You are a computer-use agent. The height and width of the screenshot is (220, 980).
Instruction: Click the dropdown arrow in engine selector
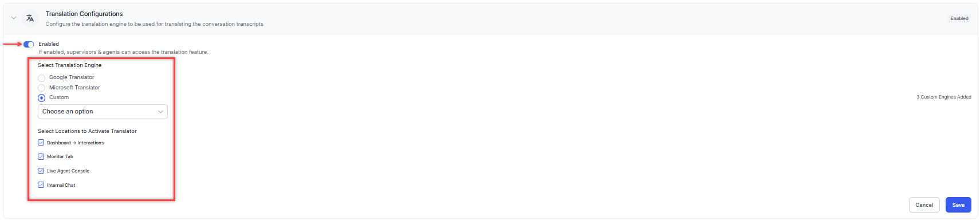(160, 112)
